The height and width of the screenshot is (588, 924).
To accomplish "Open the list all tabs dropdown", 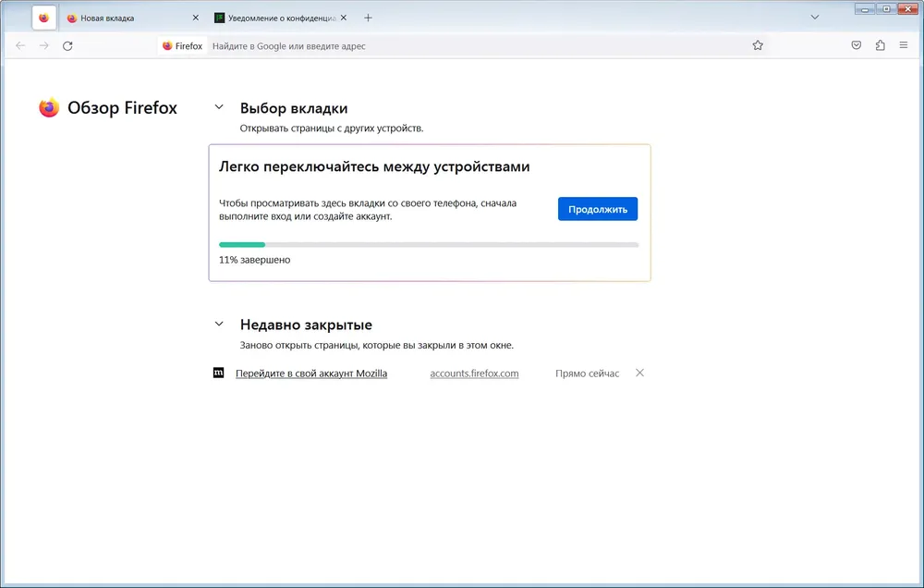I will (815, 18).
